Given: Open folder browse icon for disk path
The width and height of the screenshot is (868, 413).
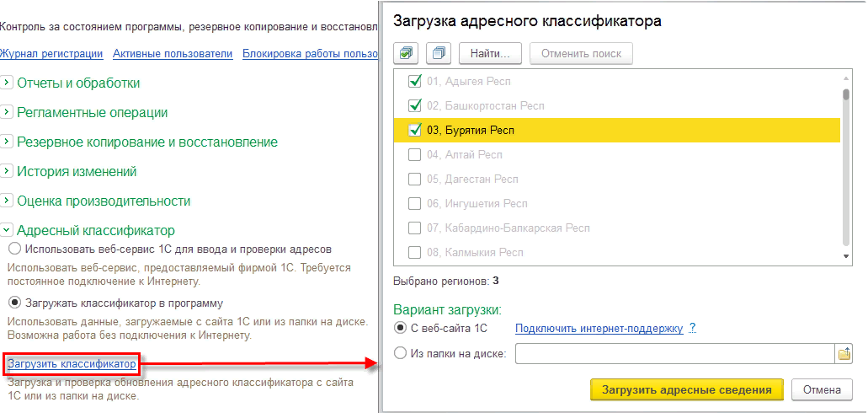Looking at the screenshot, I should click(844, 354).
